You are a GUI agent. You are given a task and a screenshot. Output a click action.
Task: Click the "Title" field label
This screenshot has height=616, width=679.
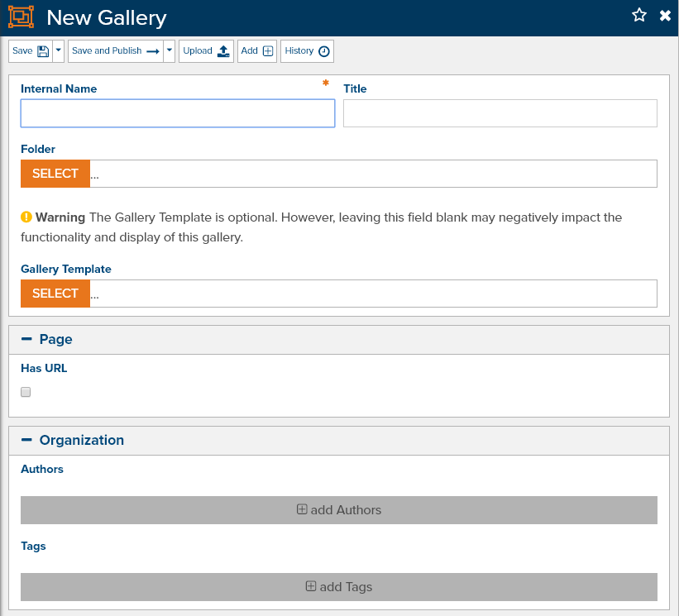355,88
